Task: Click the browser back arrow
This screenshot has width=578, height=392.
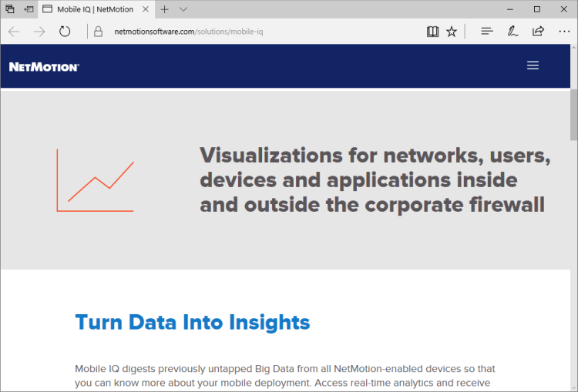Action: click(x=14, y=32)
